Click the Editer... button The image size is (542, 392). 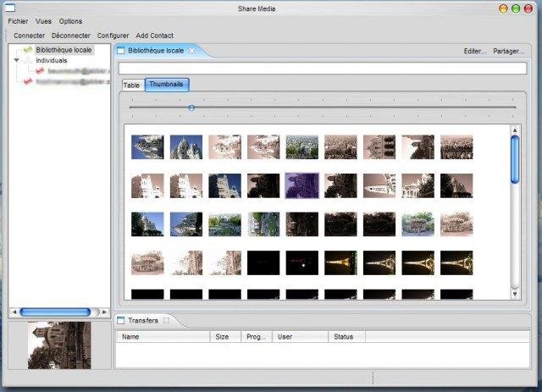(x=474, y=51)
